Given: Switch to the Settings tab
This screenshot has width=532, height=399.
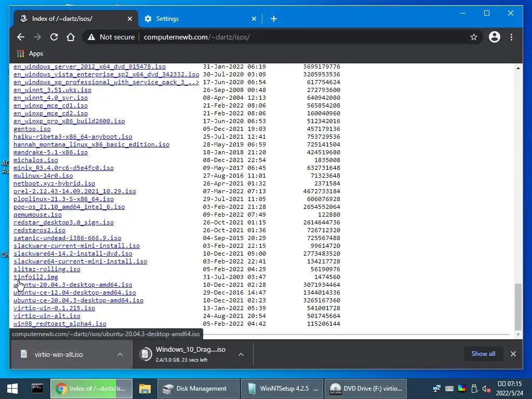Looking at the screenshot, I should (x=200, y=19).
